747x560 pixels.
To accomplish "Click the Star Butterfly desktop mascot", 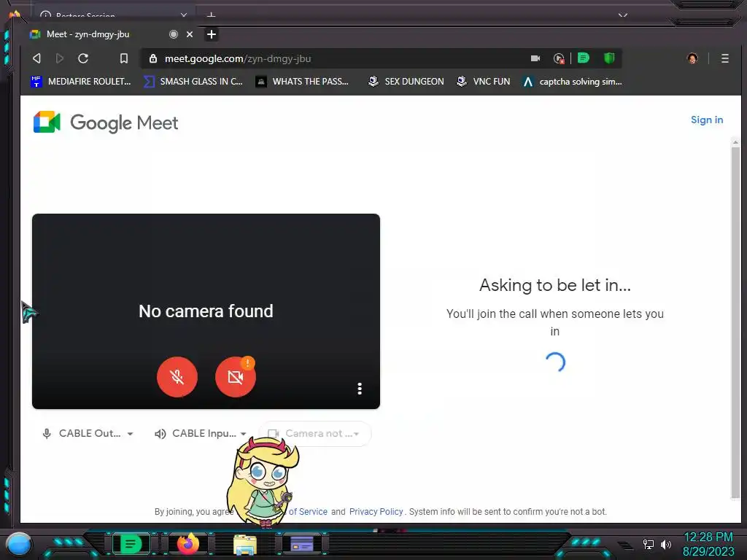I will tap(262, 482).
